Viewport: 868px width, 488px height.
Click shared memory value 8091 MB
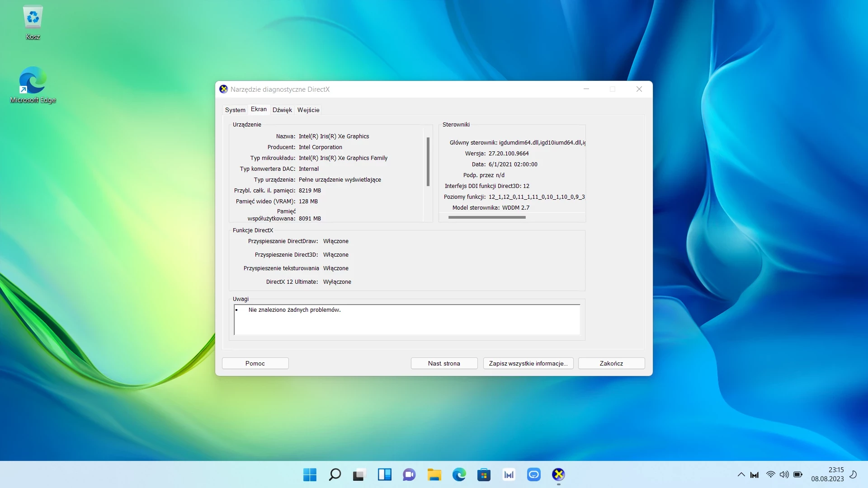[x=310, y=219]
